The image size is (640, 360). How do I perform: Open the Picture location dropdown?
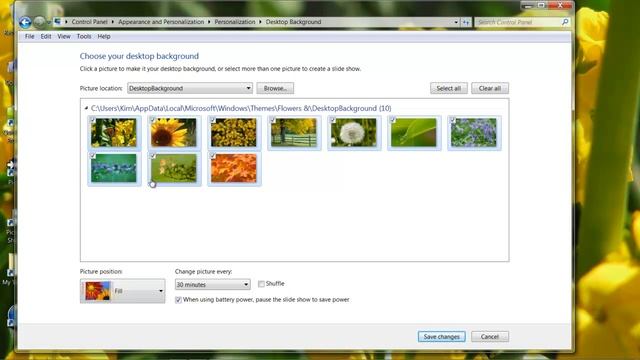point(190,88)
